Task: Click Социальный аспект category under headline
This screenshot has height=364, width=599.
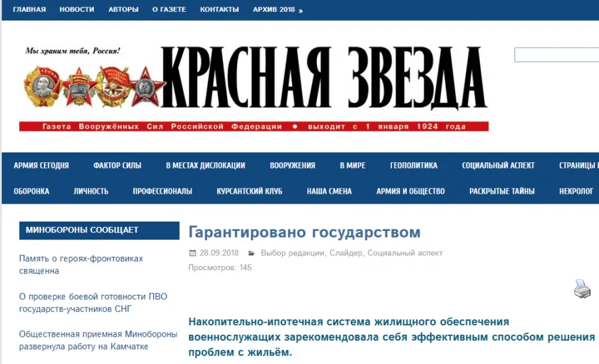Action: click(x=405, y=253)
